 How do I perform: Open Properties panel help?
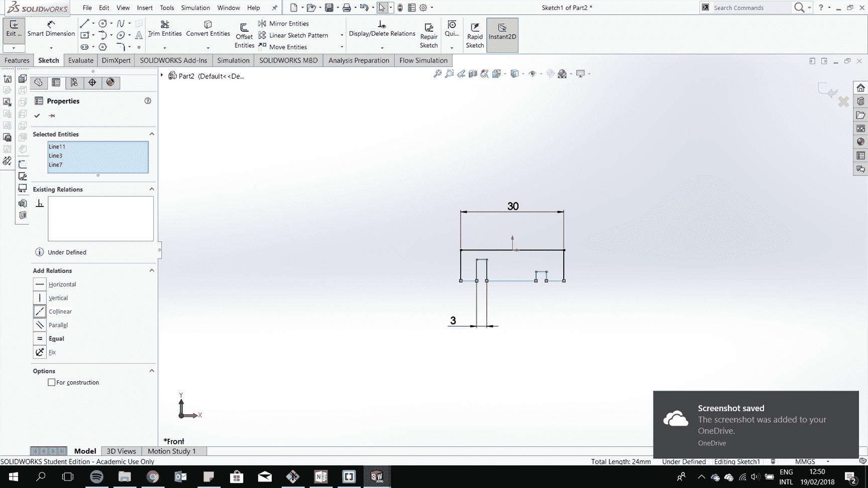tap(148, 101)
